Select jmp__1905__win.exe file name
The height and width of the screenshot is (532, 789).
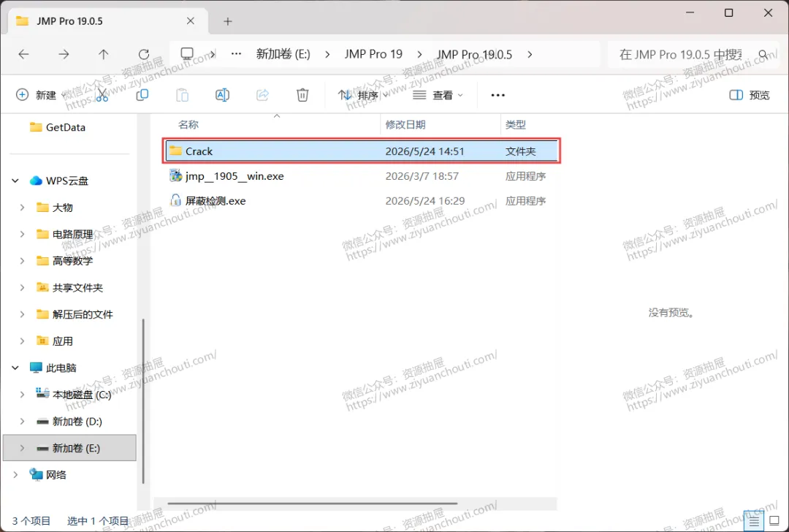click(x=235, y=176)
